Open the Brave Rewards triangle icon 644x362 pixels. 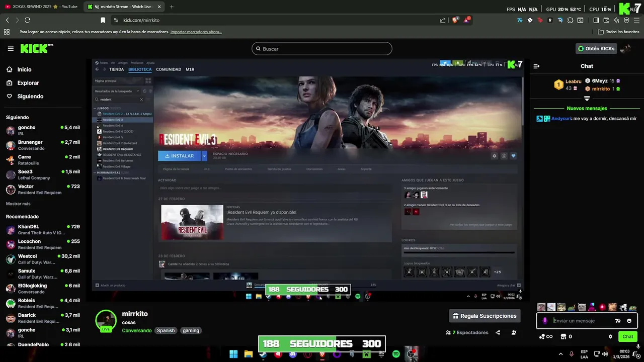(x=467, y=20)
